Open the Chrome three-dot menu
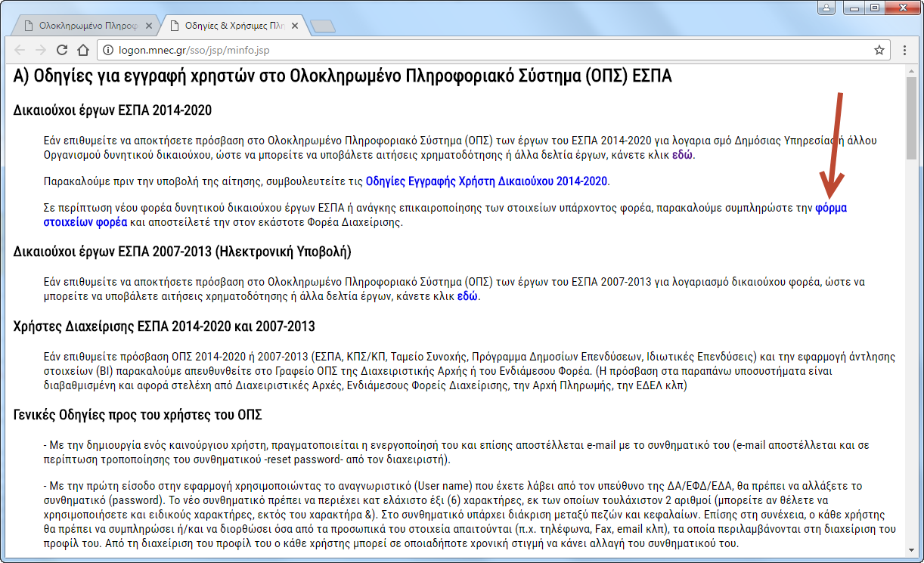 tap(904, 51)
